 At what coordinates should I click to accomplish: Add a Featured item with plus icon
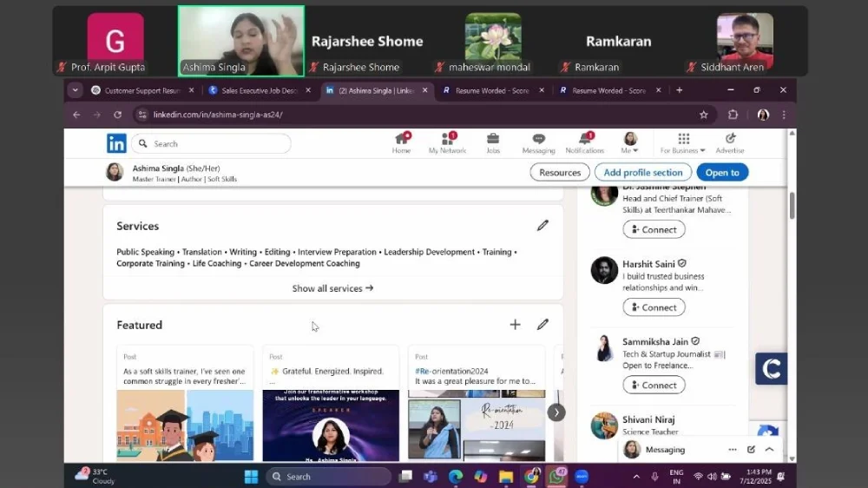point(515,325)
